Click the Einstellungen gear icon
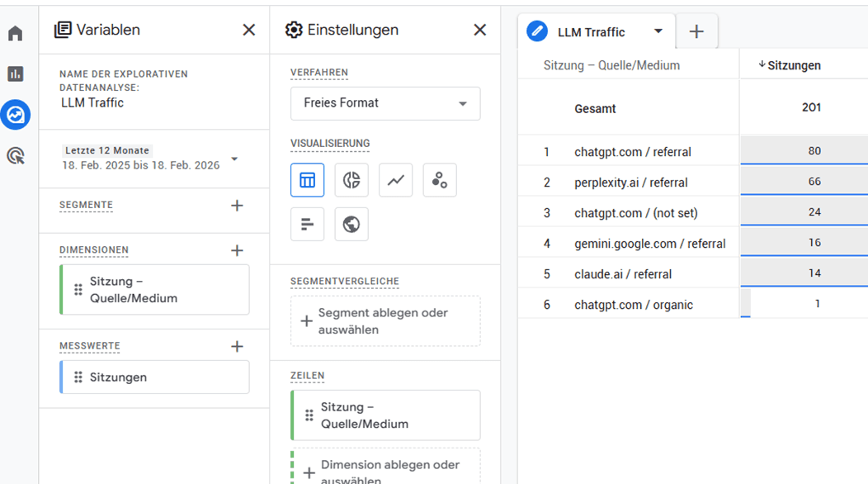This screenshot has height=484, width=868. click(294, 30)
